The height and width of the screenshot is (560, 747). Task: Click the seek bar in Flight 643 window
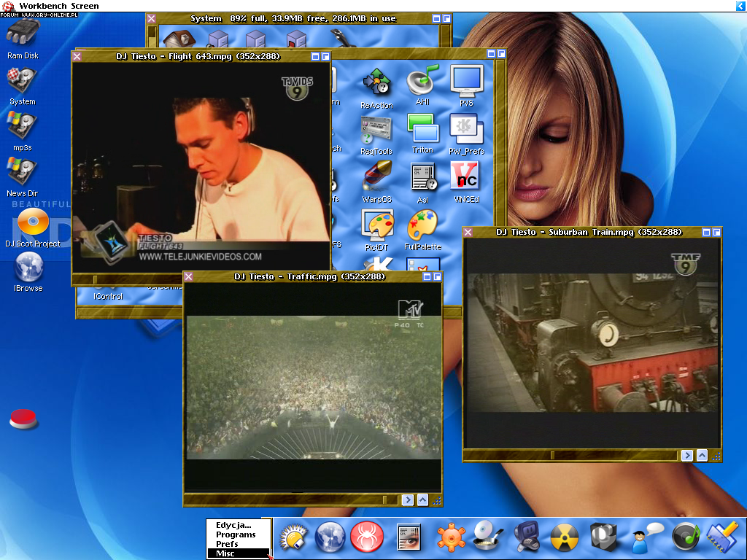[128, 279]
